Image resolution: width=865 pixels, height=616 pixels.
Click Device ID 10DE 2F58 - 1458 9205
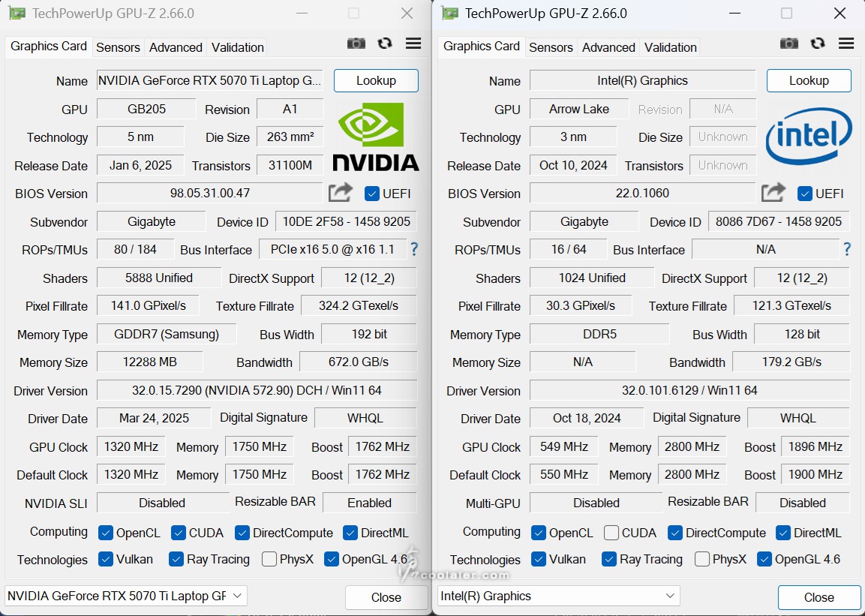click(x=346, y=221)
